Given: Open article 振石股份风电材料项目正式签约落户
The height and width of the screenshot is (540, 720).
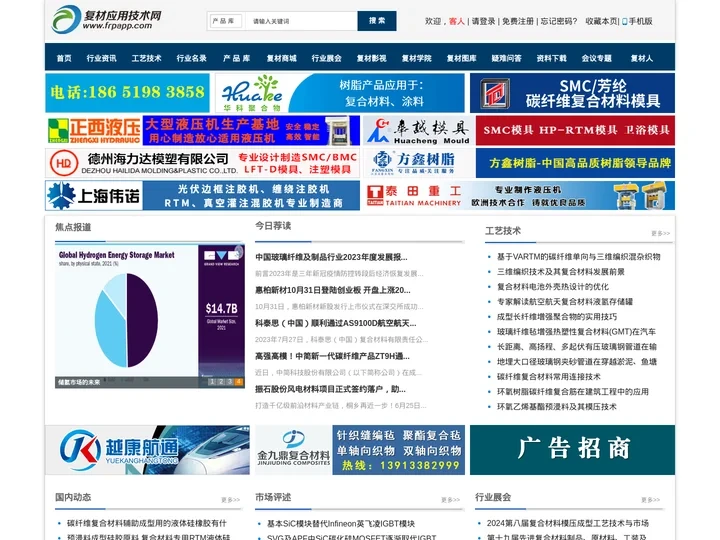Looking at the screenshot, I should 330,389.
